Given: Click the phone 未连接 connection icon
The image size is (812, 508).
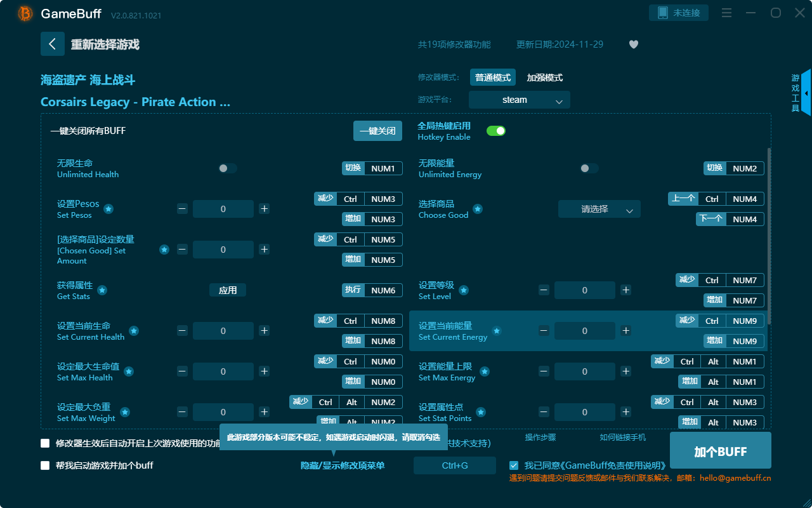Looking at the screenshot, I should click(x=663, y=13).
